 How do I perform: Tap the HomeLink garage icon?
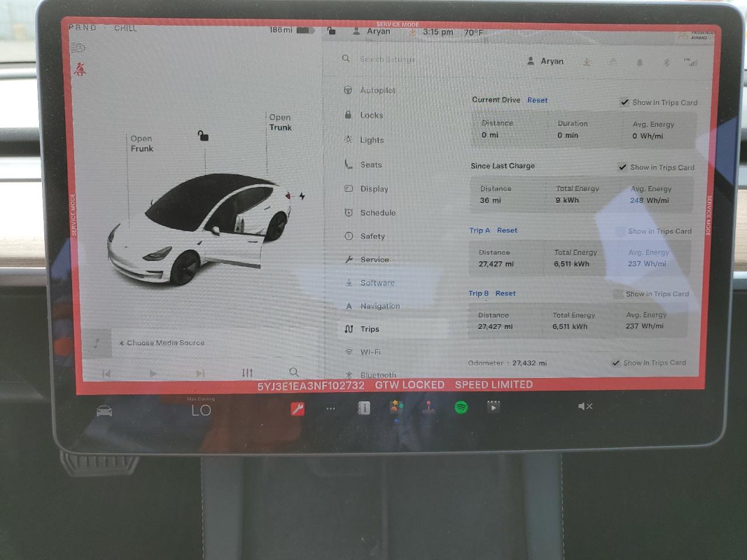pyautogui.click(x=613, y=62)
